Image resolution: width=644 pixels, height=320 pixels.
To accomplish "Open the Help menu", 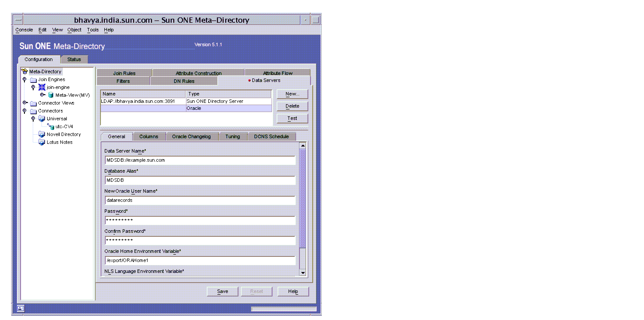I will 109,30.
